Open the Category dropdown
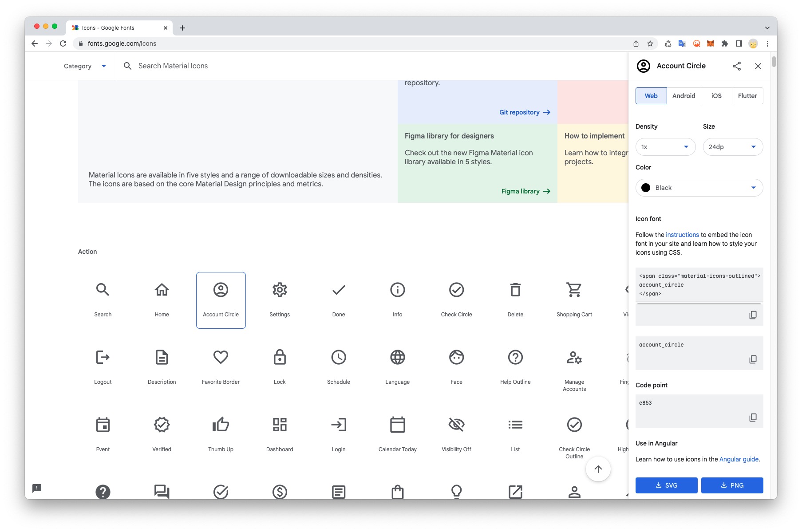The image size is (802, 532). 85,66
